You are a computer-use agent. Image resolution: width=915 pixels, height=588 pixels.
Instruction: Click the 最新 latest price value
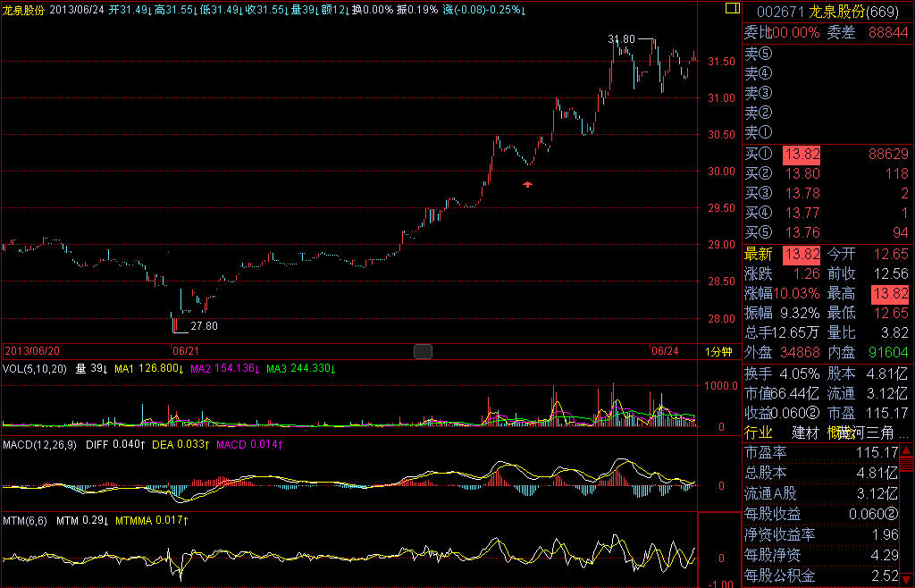801,254
